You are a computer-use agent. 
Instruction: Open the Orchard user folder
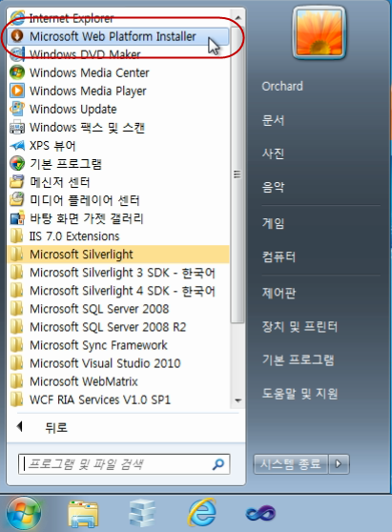[282, 86]
